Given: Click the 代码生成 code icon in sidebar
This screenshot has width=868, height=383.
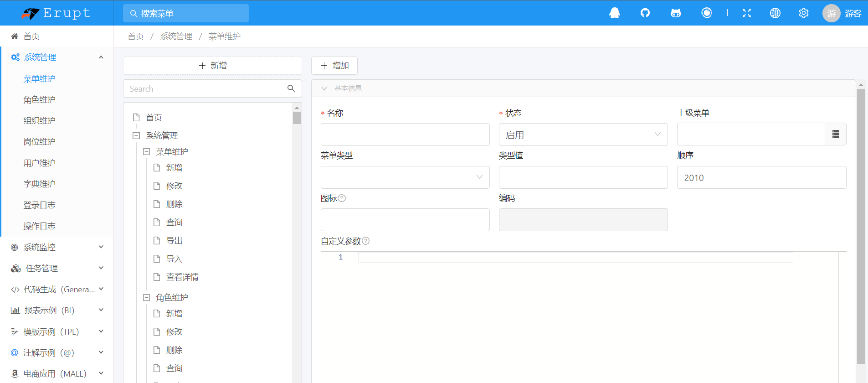Looking at the screenshot, I should point(15,290).
